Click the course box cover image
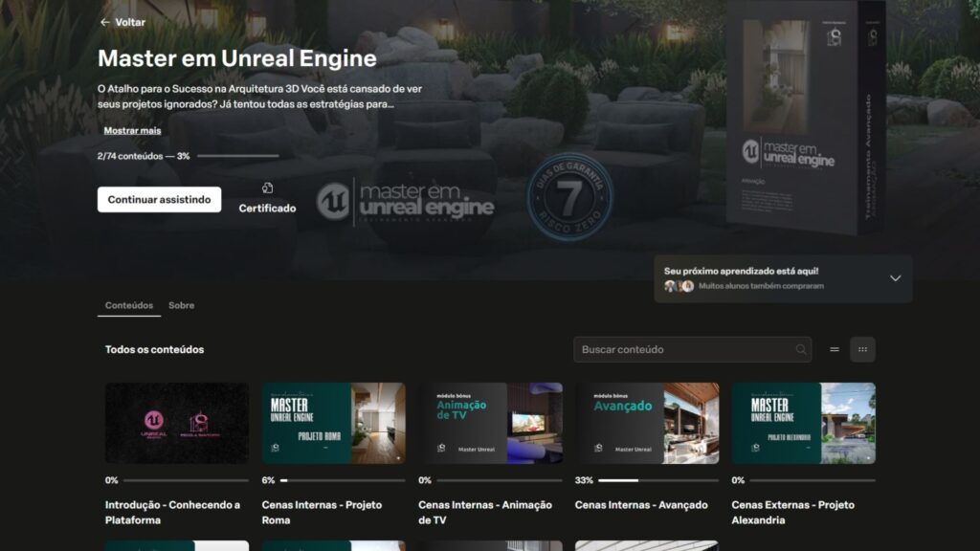This screenshot has height=551, width=980. (x=806, y=117)
